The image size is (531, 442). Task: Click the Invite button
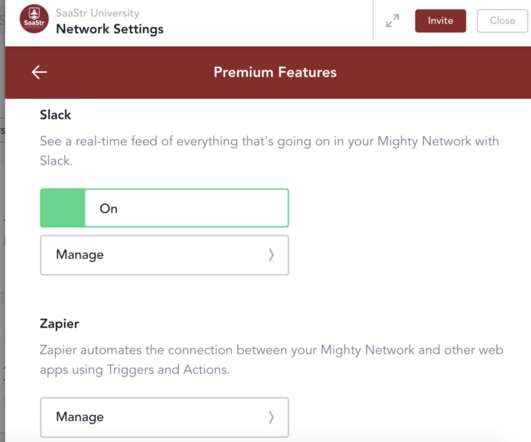point(440,21)
